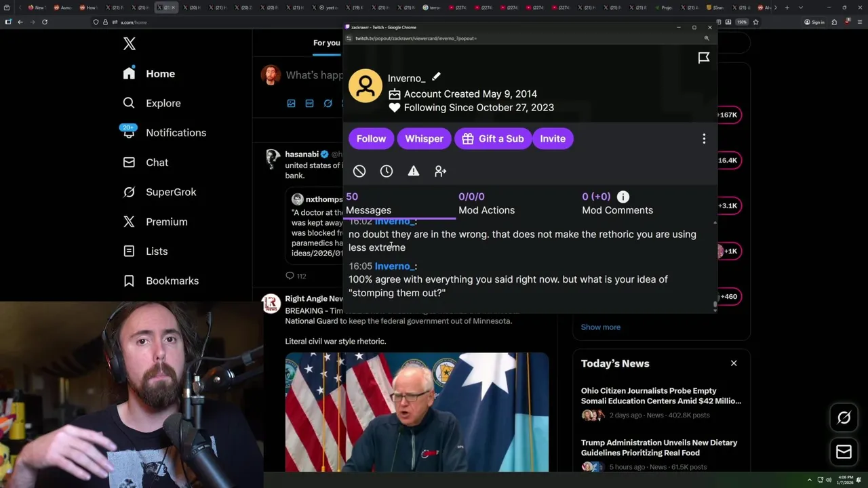Click the Twitch popout address bar zoom icon
This screenshot has height=488, width=868.
pyautogui.click(x=707, y=39)
